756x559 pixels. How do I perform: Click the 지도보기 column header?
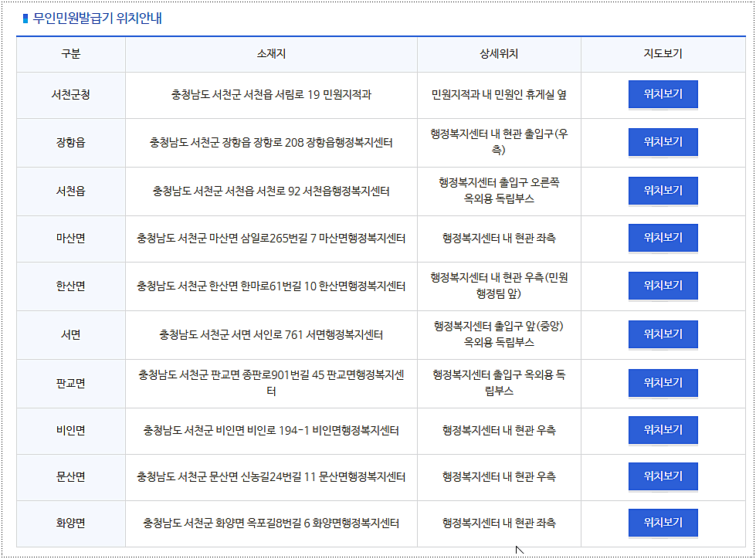[x=663, y=54]
